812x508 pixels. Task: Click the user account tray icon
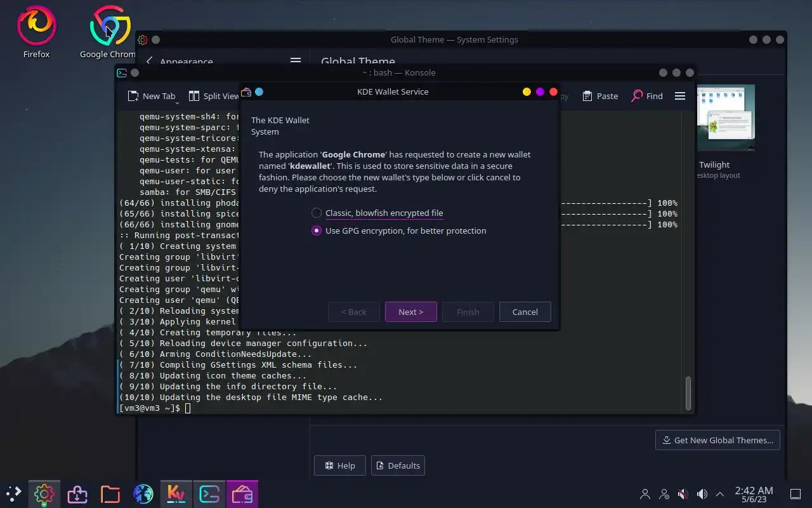pyautogui.click(x=645, y=494)
